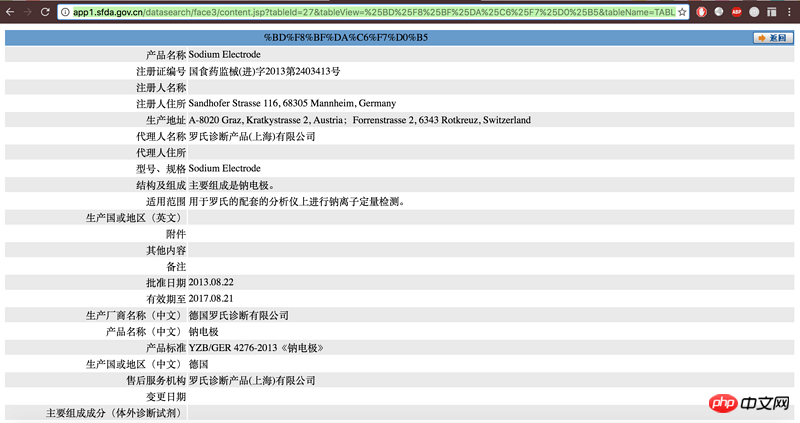The image size is (800, 423).
Task: Reload the page with the refresh icon
Action: pyautogui.click(x=45, y=12)
